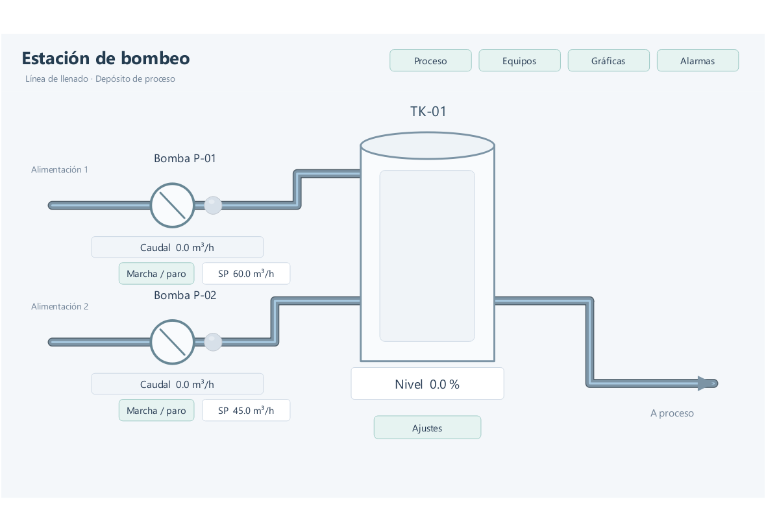Click the P-01 Caudal 0.0 m³/h readout
The image size is (766, 532).
177,247
